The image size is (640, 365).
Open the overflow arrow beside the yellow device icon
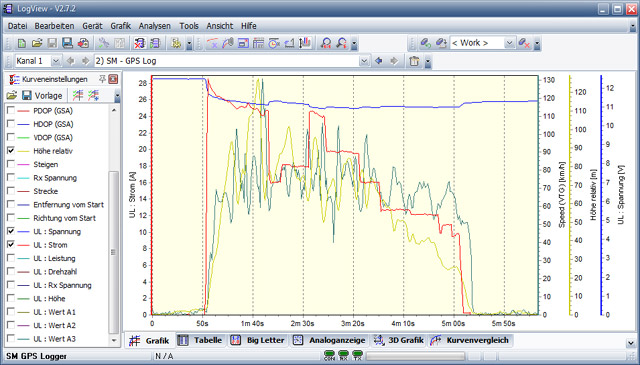point(189,44)
